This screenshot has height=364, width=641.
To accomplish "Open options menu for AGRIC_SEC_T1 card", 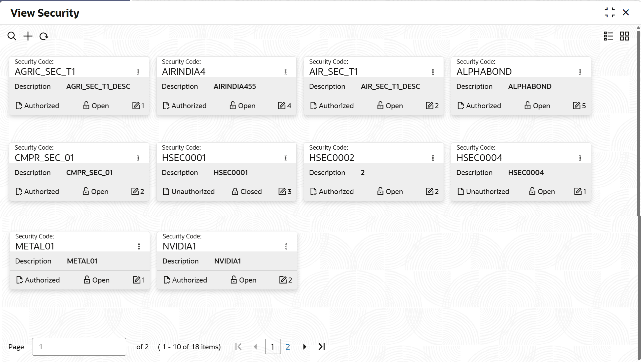I will (x=138, y=72).
